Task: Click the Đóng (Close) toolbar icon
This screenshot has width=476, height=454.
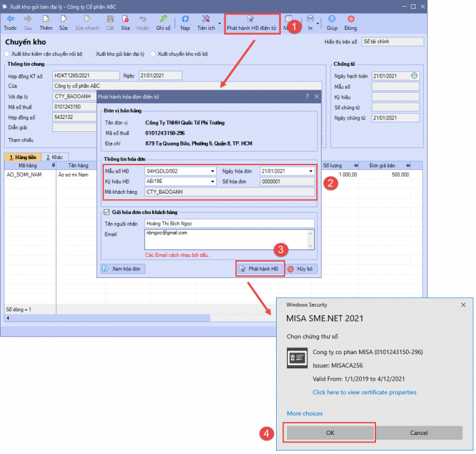Action: coord(350,22)
